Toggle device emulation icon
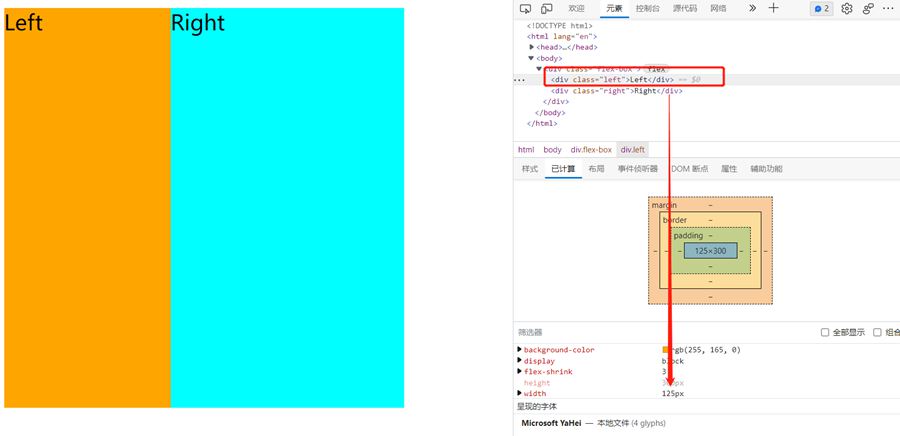Image resolution: width=900 pixels, height=436 pixels. [548, 8]
